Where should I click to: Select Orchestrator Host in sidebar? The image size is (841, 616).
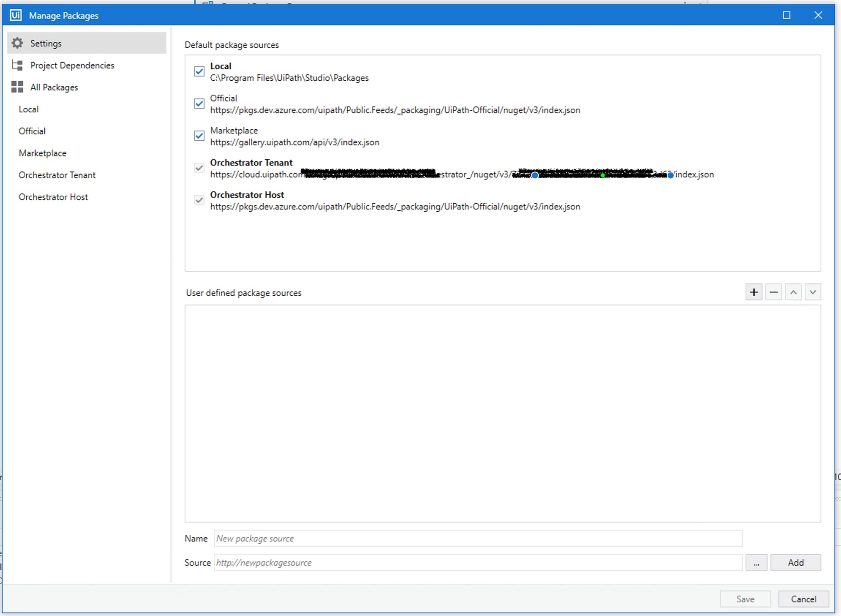53,197
